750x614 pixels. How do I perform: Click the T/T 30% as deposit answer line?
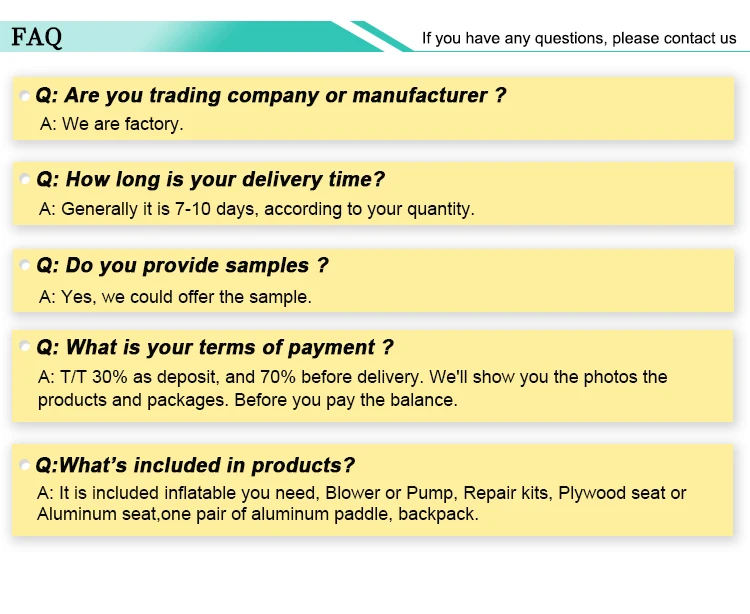(353, 377)
